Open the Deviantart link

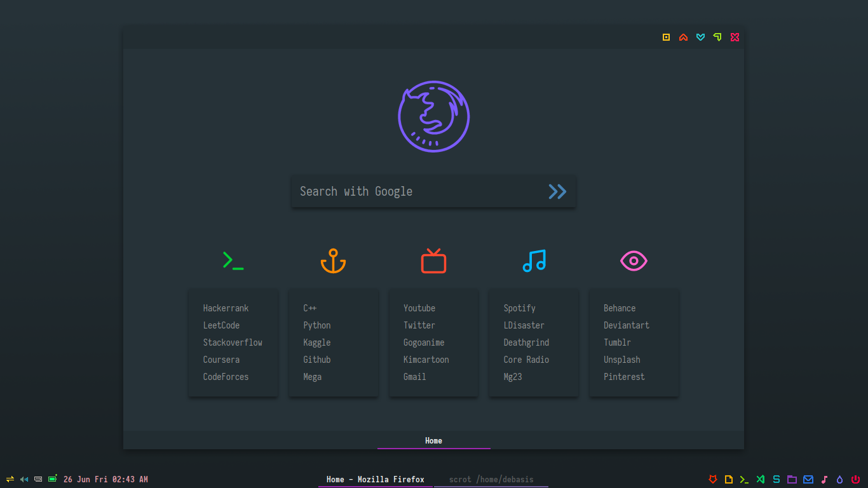(x=627, y=325)
